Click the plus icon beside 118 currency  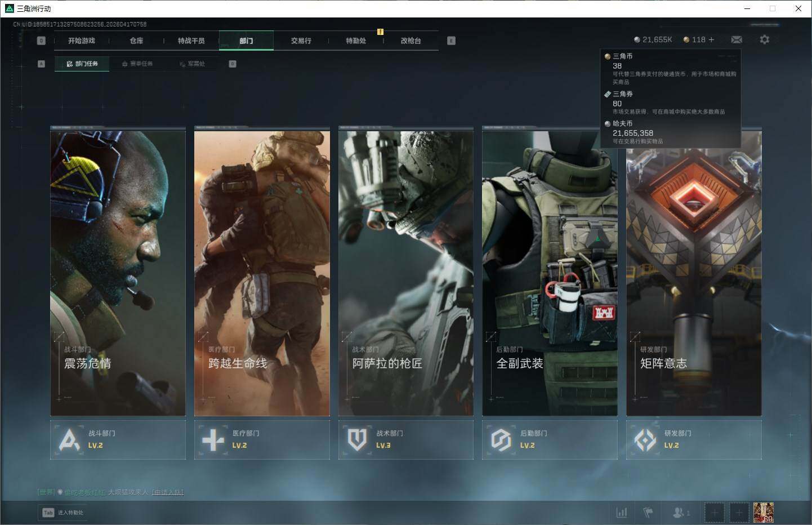(x=711, y=39)
